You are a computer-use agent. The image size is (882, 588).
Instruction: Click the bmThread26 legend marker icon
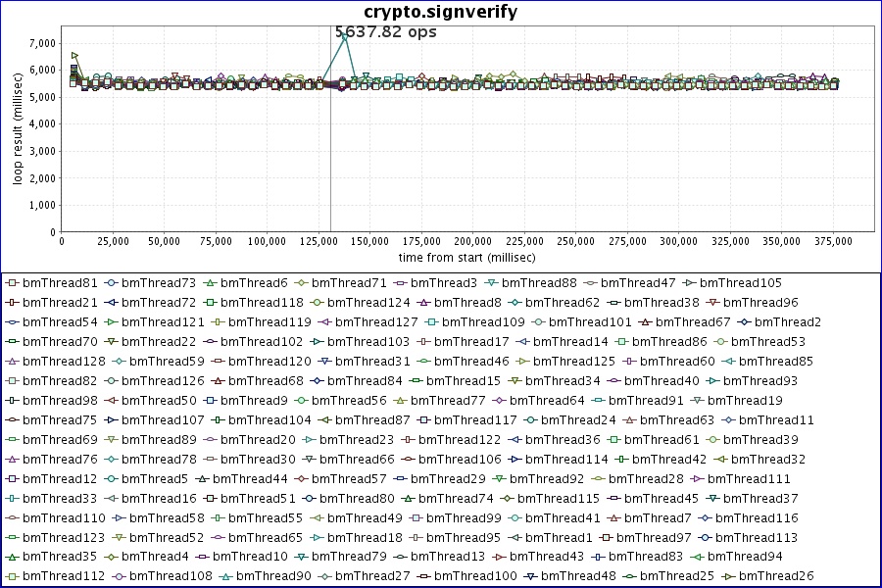pos(731,576)
